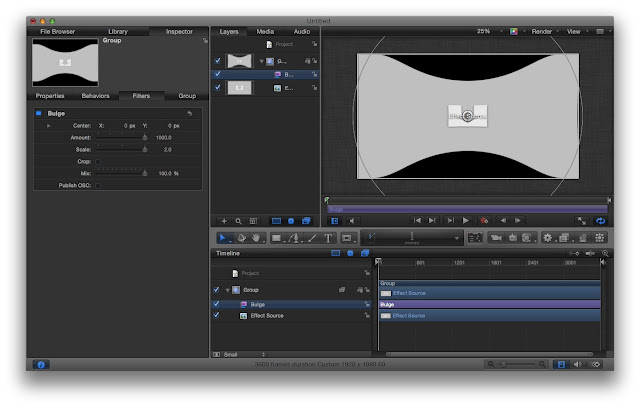Screen dimensions: 640x407
Task: Uncheck the top group in Layers list
Action: pyautogui.click(x=218, y=61)
